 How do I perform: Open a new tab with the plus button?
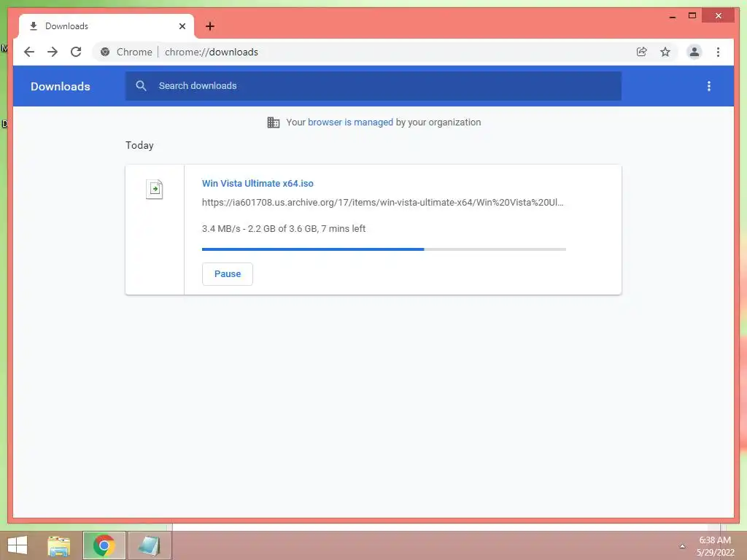click(x=209, y=26)
